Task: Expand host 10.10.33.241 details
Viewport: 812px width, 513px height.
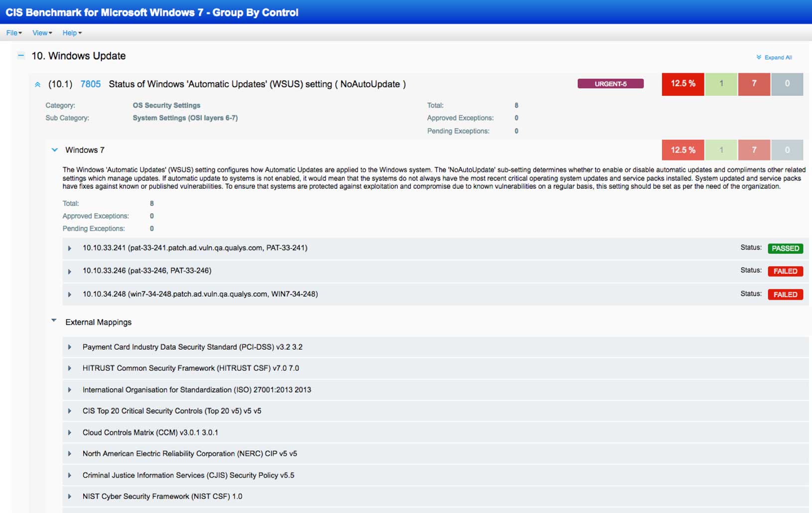Action: [70, 248]
